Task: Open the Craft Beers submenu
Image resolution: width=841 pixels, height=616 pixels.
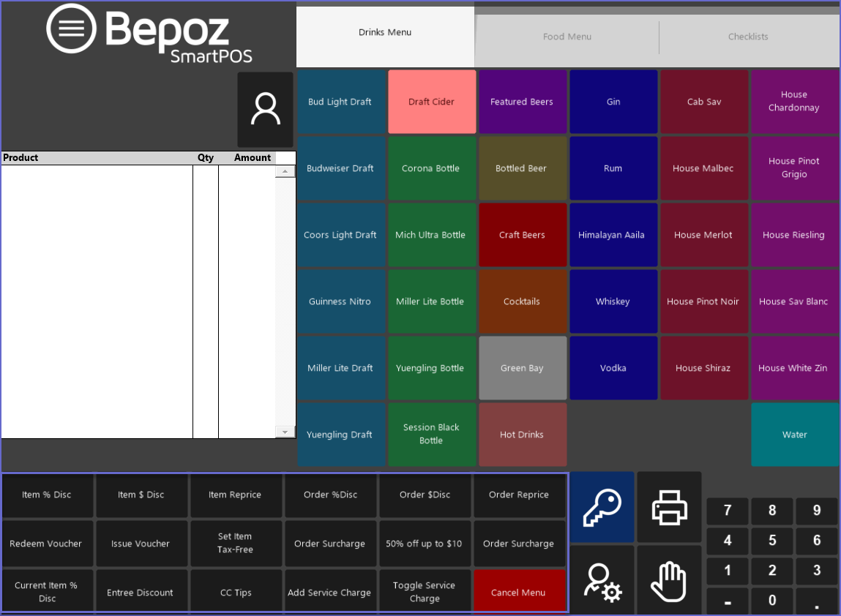Action: point(522,235)
